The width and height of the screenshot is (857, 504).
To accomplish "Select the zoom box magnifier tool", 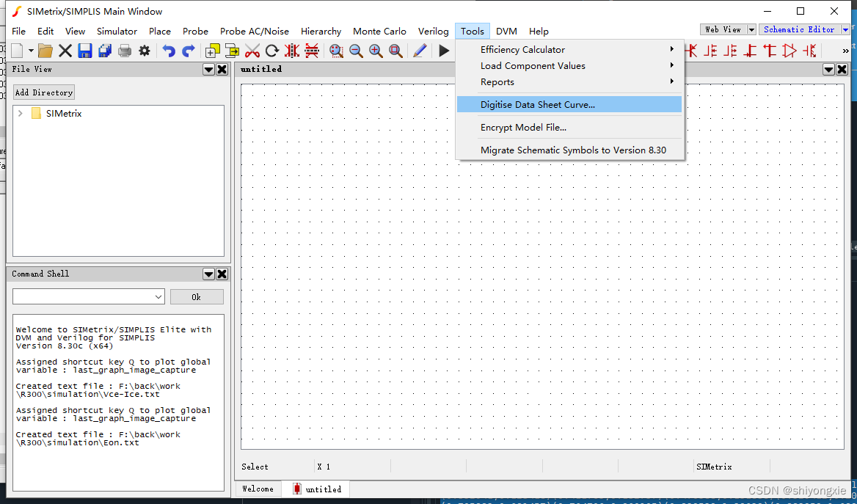I will coord(336,51).
